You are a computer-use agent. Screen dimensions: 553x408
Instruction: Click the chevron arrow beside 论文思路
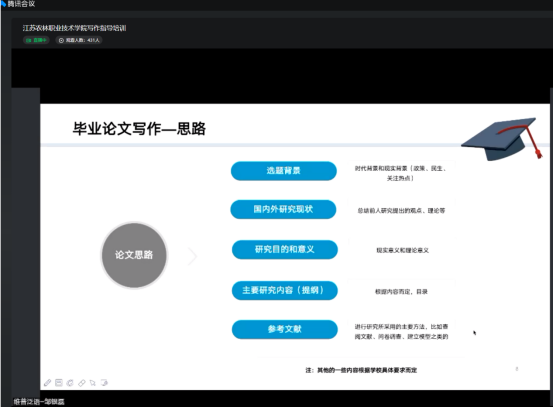192,256
